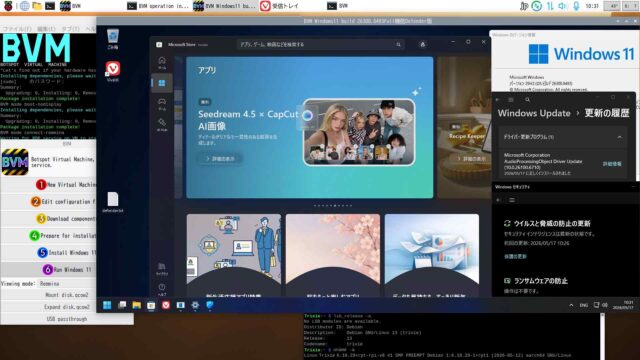Click details button on Recipe Keeper card
The width and height of the screenshot is (640, 360).
click(x=471, y=158)
